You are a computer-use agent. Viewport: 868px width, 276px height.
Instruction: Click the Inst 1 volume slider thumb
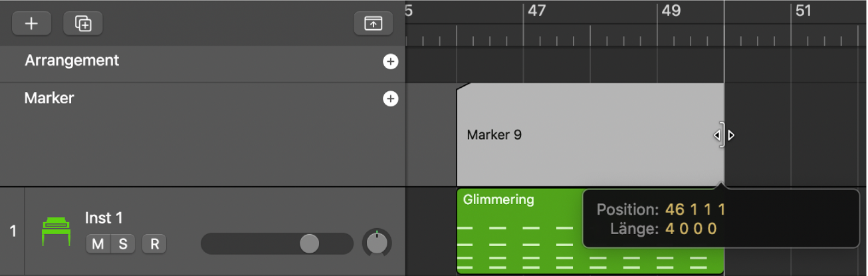(x=309, y=243)
